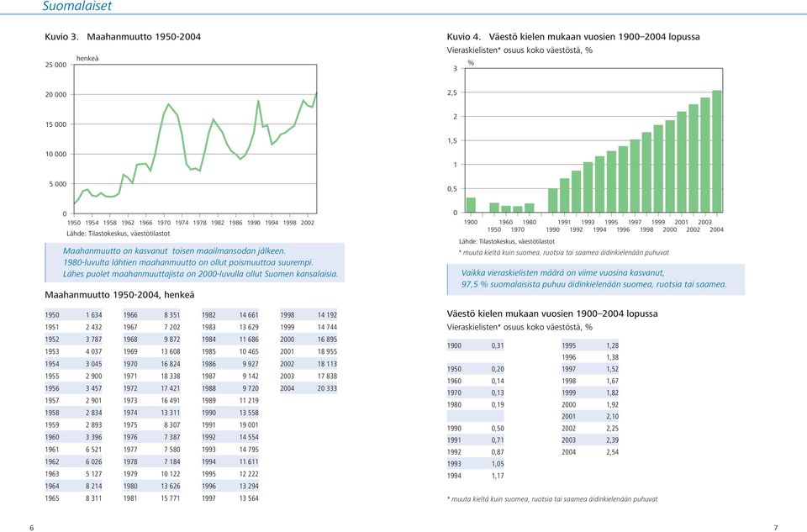Click the '1990' x-axis label of line chart
The width and height of the screenshot is (807, 532).
254,223
